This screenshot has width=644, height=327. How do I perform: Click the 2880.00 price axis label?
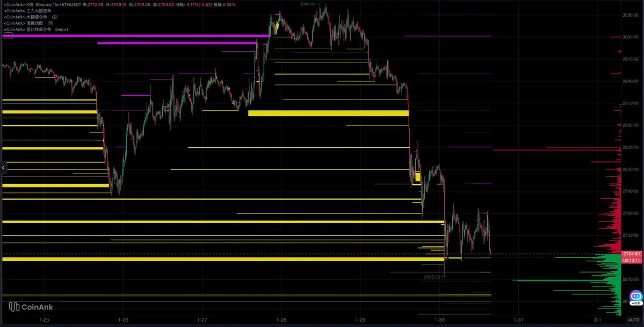click(631, 125)
